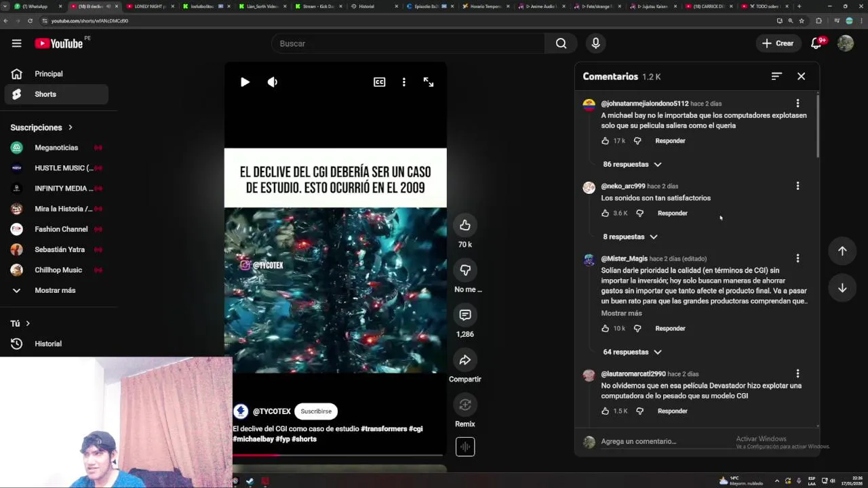Open the Crear upload menu
Screen dimensions: 868x488
[x=777, y=43]
